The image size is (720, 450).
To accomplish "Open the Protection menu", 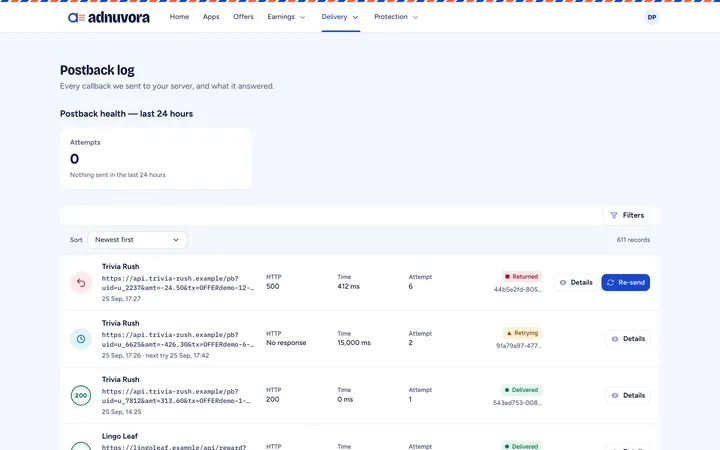I will point(396,17).
